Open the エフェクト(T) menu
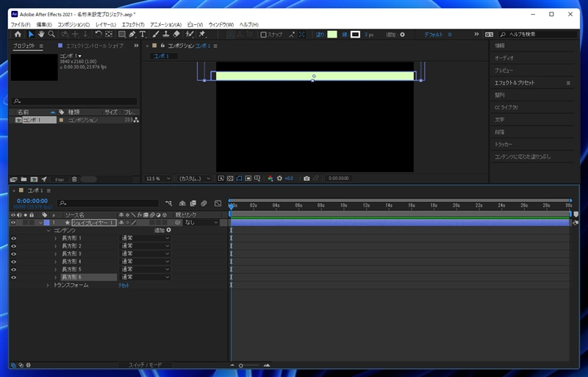Viewport: 588px width, 377px height. coord(133,25)
